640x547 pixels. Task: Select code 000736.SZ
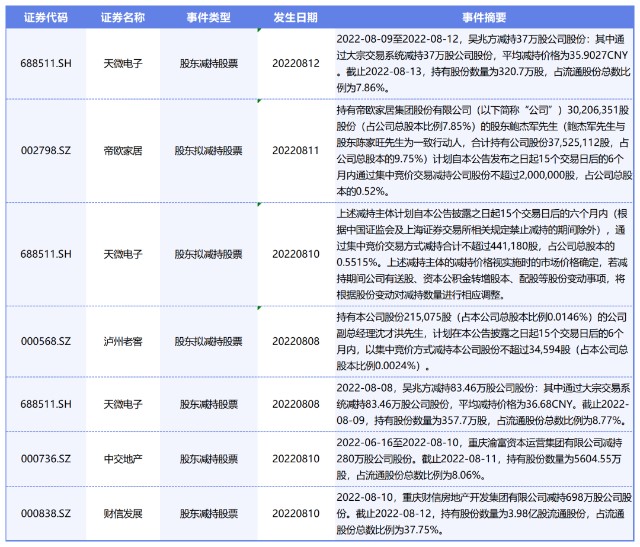coord(46,459)
